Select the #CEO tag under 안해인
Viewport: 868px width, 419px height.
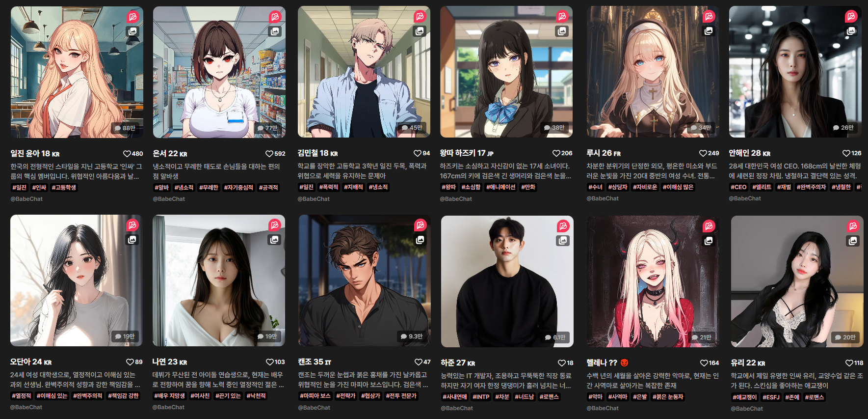738,187
